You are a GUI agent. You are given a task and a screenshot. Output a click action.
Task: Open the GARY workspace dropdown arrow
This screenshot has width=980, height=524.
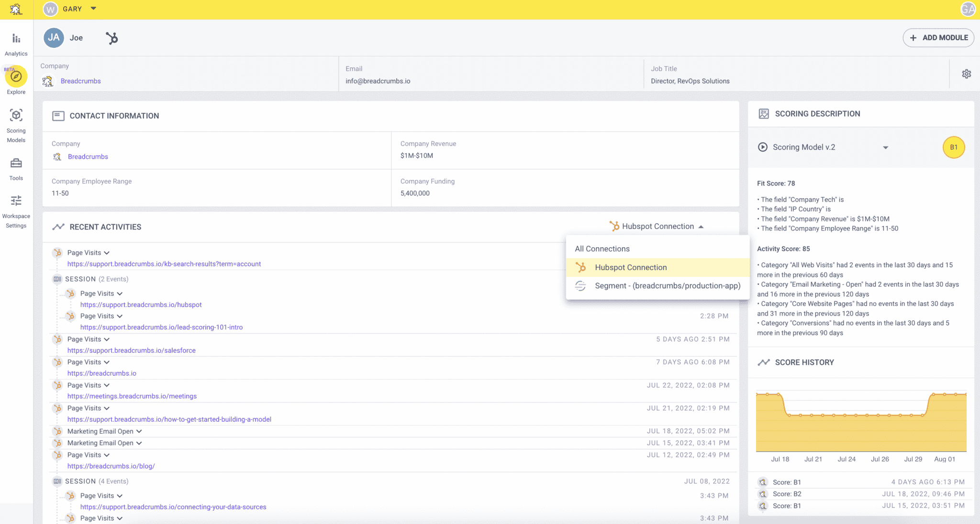(93, 9)
